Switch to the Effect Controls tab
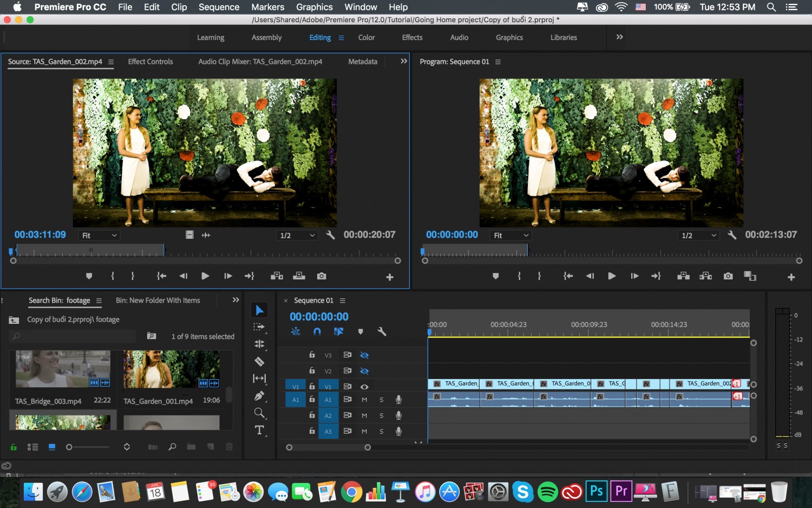The height and width of the screenshot is (508, 812). (x=150, y=62)
